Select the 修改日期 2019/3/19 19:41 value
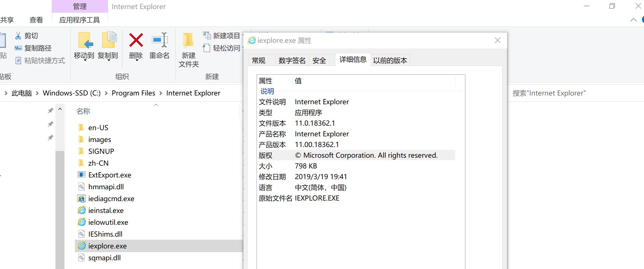 pyautogui.click(x=321, y=177)
